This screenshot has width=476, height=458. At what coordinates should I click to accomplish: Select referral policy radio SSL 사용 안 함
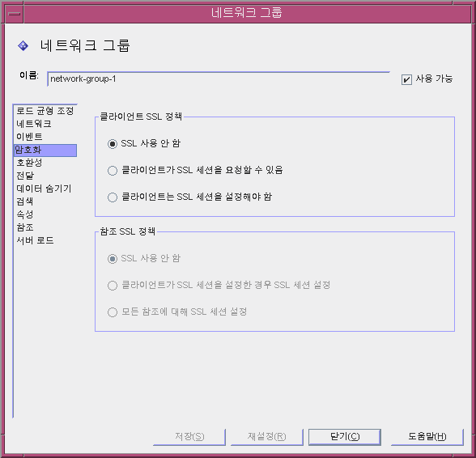click(113, 259)
